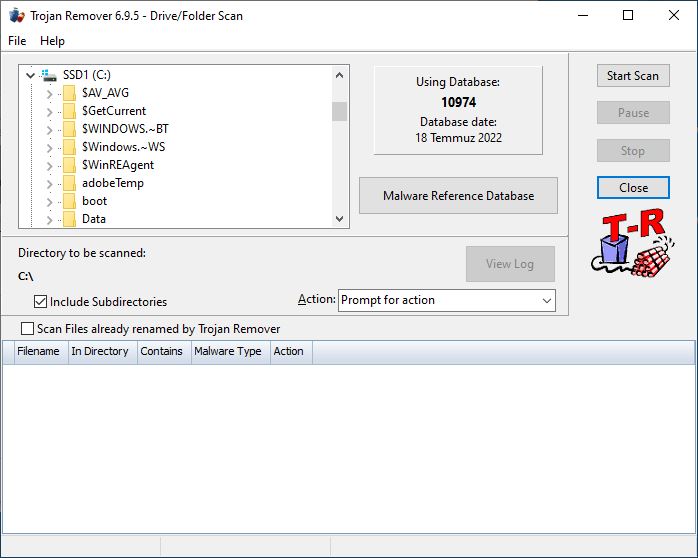The width and height of the screenshot is (698, 558).
Task: Click the T-R dynamite logo
Action: pos(633,243)
